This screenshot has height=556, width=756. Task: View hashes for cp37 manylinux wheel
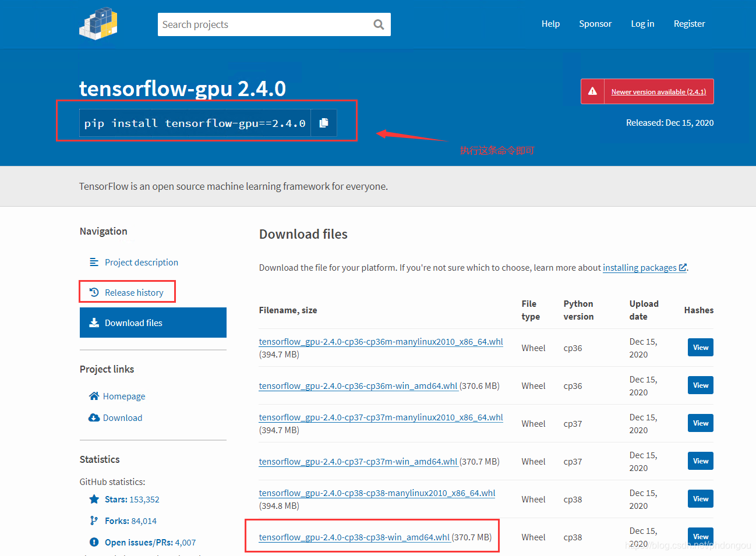coord(701,423)
